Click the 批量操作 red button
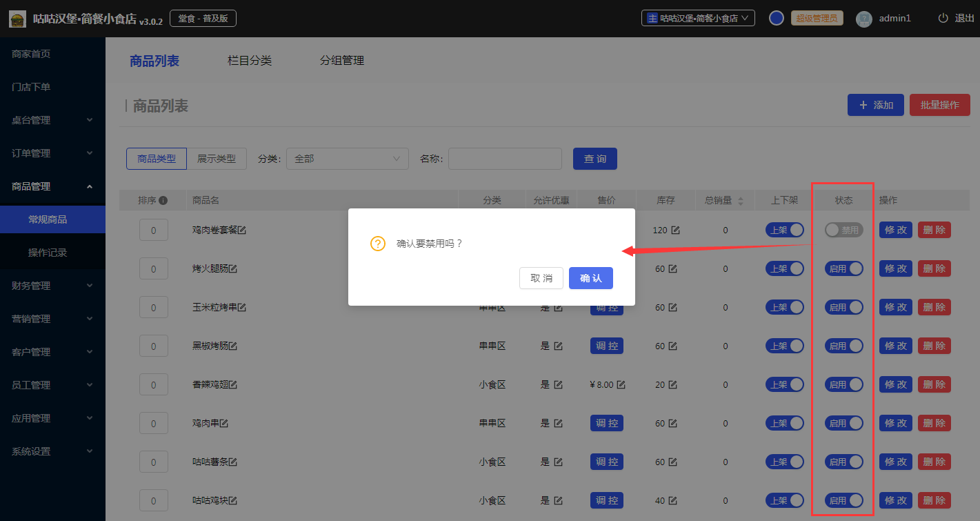980x521 pixels. [939, 105]
